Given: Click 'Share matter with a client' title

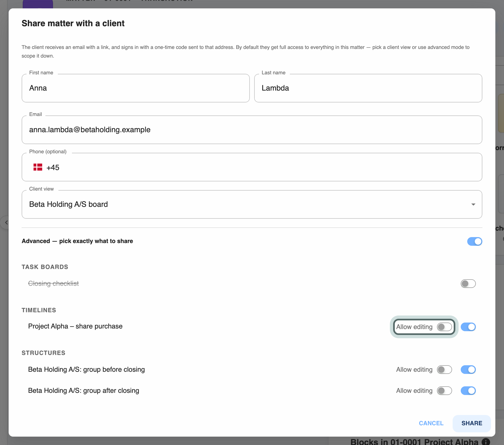Looking at the screenshot, I should coord(73,24).
